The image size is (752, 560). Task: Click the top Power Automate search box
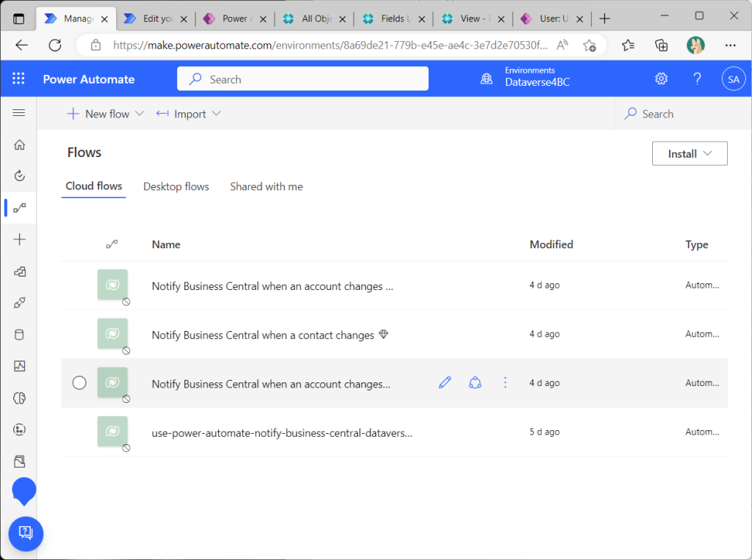pyautogui.click(x=303, y=79)
